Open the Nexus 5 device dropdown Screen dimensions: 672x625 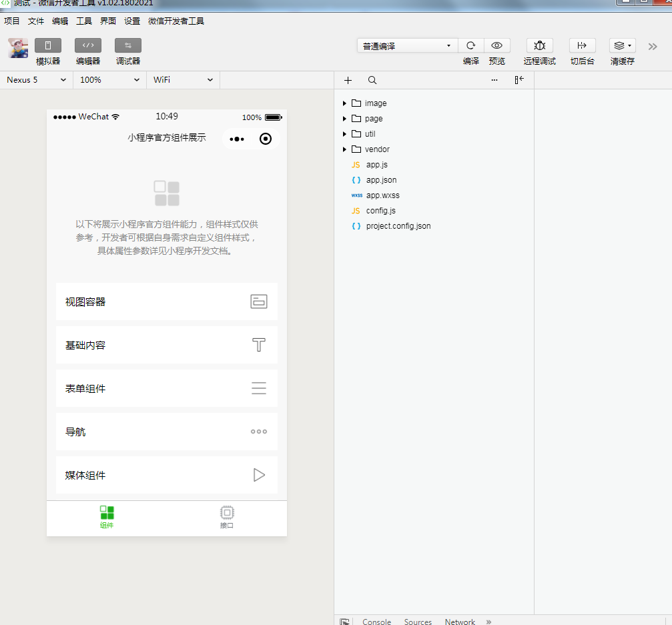(x=37, y=80)
